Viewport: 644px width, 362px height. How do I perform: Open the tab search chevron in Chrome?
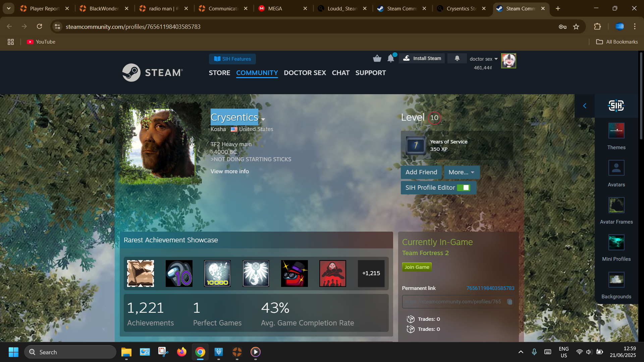pyautogui.click(x=9, y=8)
